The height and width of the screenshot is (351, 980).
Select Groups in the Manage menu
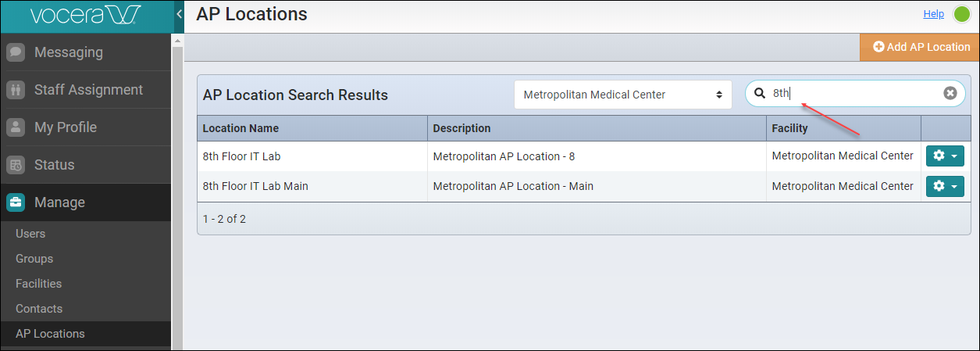pos(34,259)
